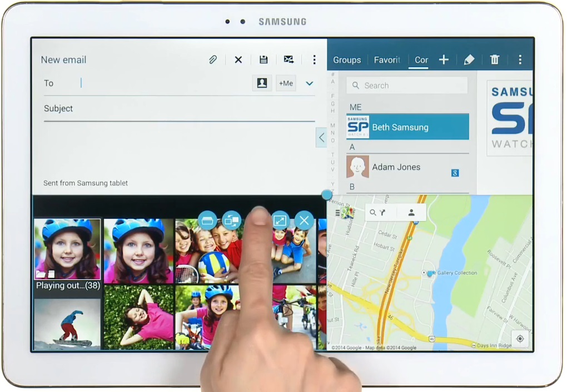Viewport: 567px width, 392px height.
Task: Add a new contact with the plus icon
Action: (x=444, y=59)
